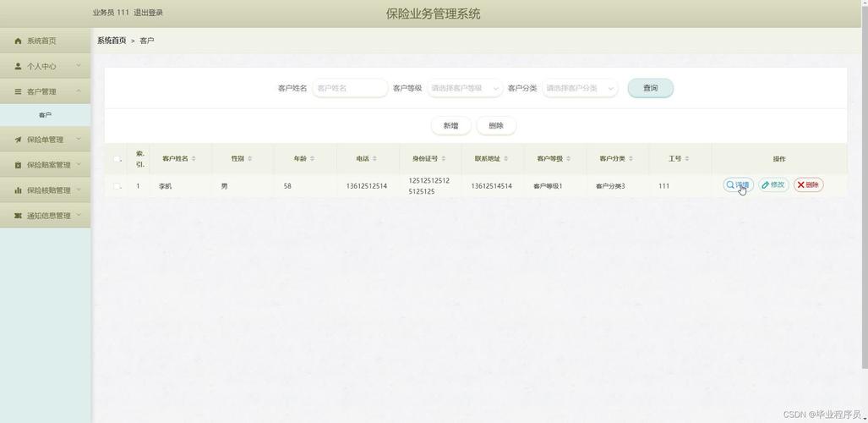
Task: Sort by 联系地址 column arrows
Action: [x=506, y=158]
